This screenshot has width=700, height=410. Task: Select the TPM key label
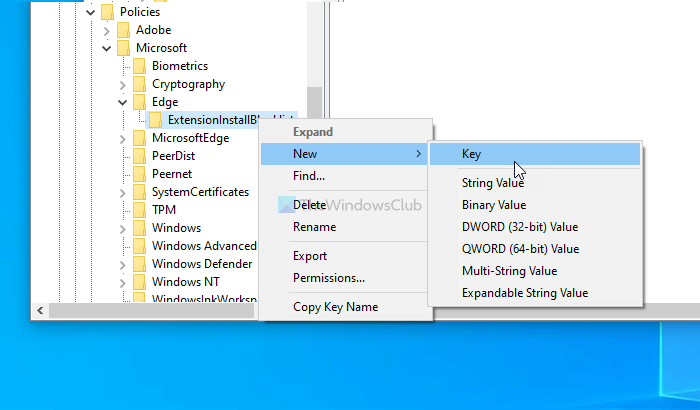click(x=164, y=210)
